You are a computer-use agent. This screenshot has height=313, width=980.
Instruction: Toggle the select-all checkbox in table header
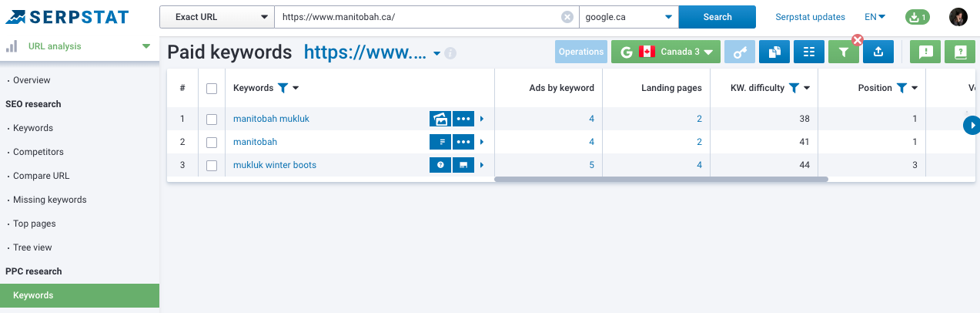point(212,89)
